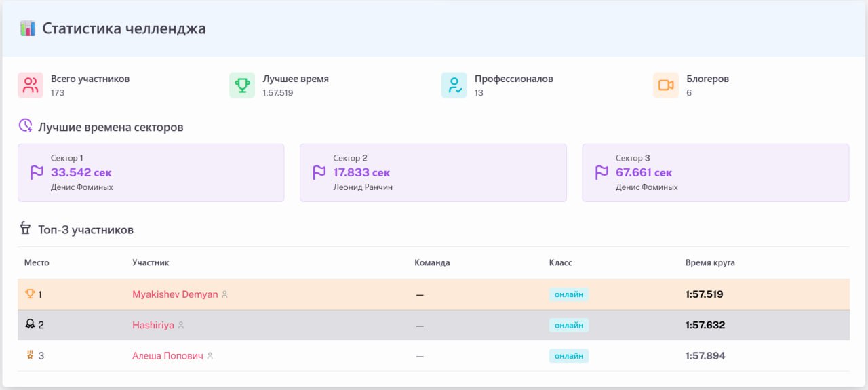Click the ribbon medal icon in place 2 row
Image resolution: width=868 pixels, height=390 pixels.
tap(30, 324)
